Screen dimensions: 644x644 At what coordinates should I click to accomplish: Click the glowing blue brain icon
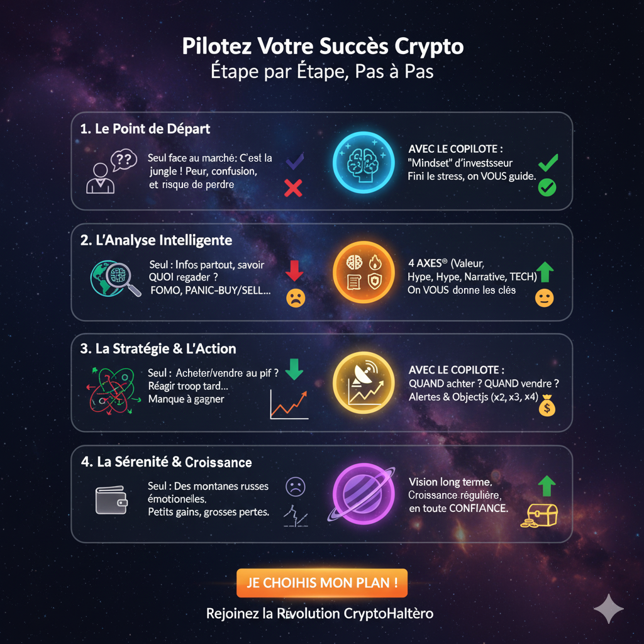(x=362, y=162)
